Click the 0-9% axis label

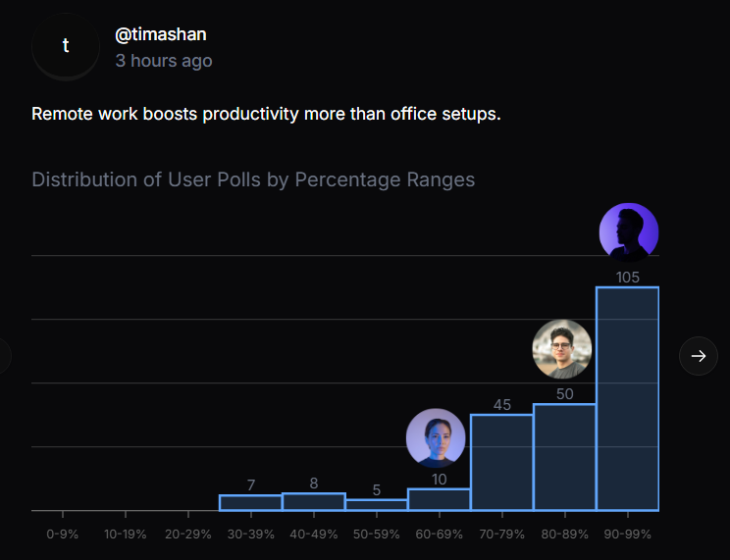pyautogui.click(x=62, y=535)
